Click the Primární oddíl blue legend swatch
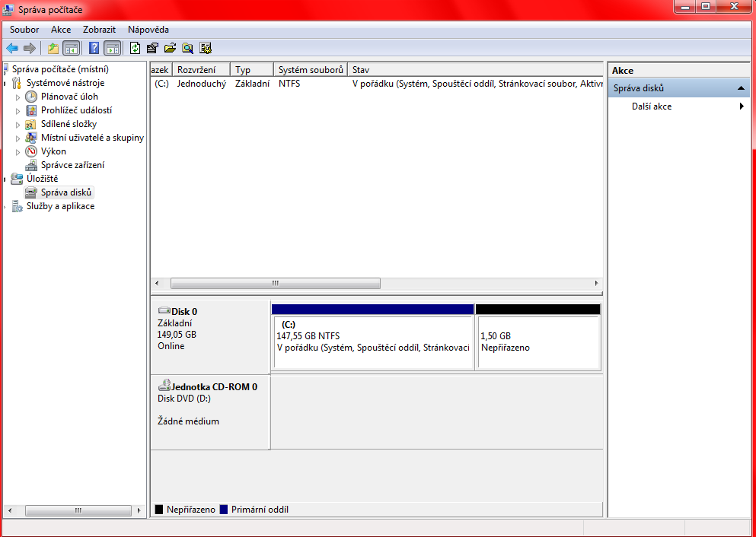The width and height of the screenshot is (756, 537). [x=224, y=509]
